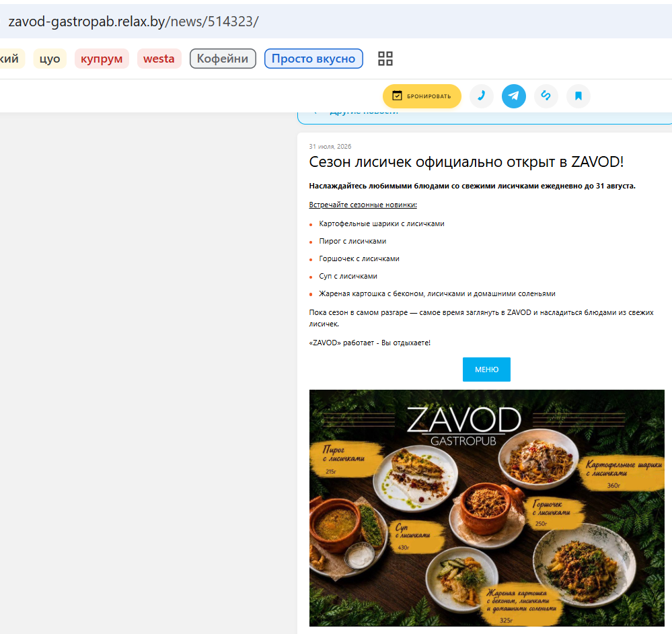Viewport: 672px width, 634px height.
Task: Click the phone call icon
Action: (481, 96)
